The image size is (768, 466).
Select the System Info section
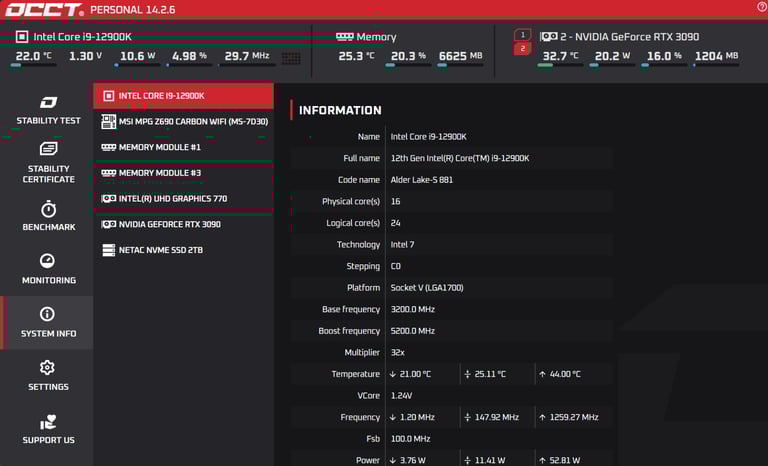click(x=48, y=322)
